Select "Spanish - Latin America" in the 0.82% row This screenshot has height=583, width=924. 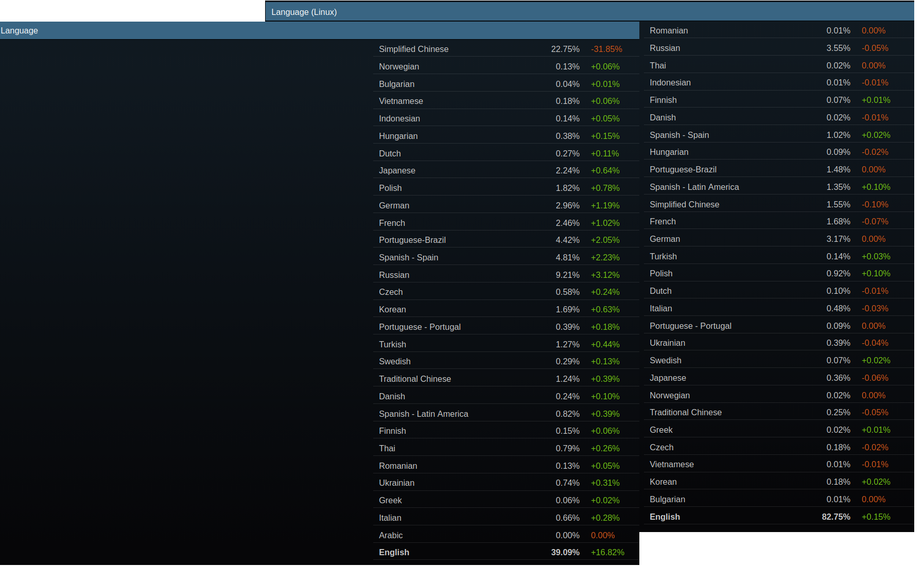tap(424, 414)
